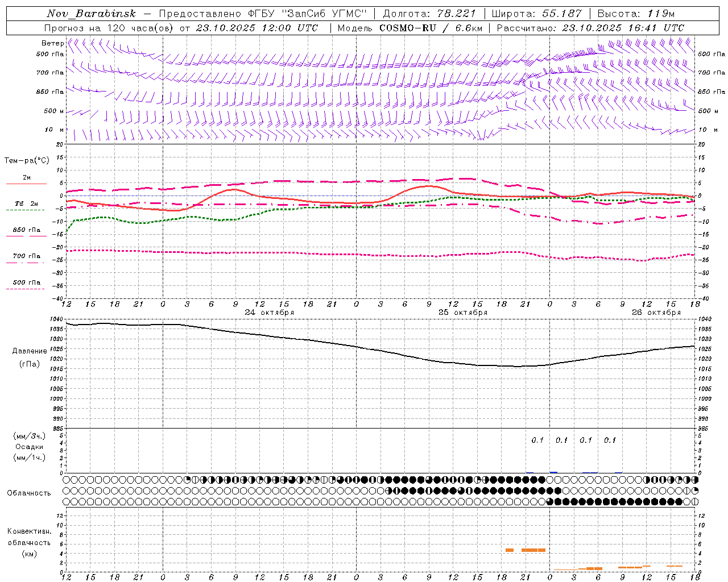
Task: Click the Рассчитано: 23.10.2025 16:41 UTC timestamp
Action: (590, 28)
